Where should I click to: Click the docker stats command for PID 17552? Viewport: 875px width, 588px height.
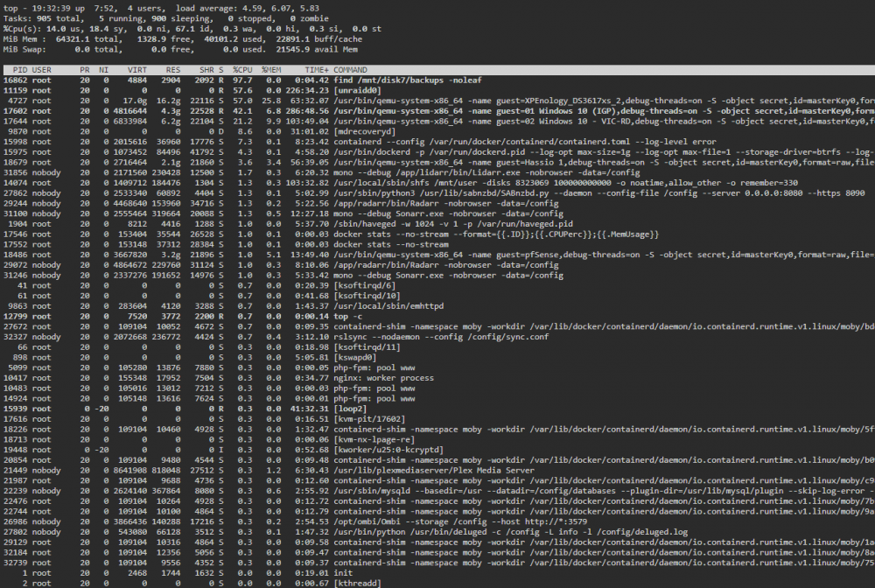pyautogui.click(x=390, y=245)
